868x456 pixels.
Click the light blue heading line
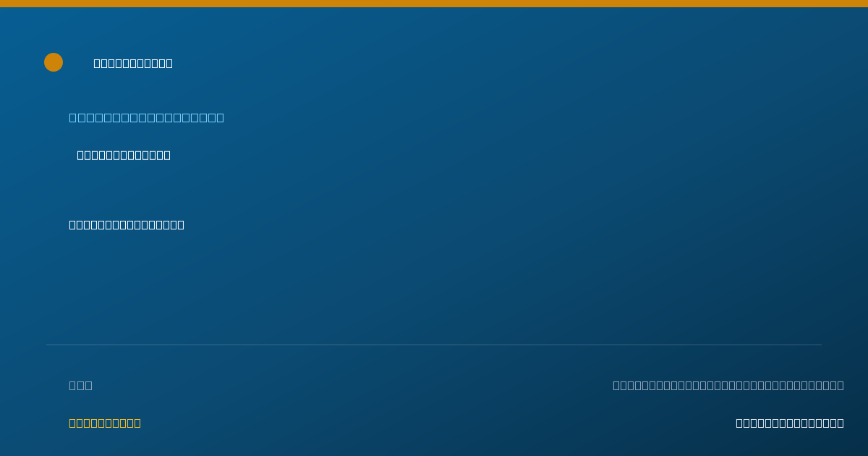pos(146,117)
